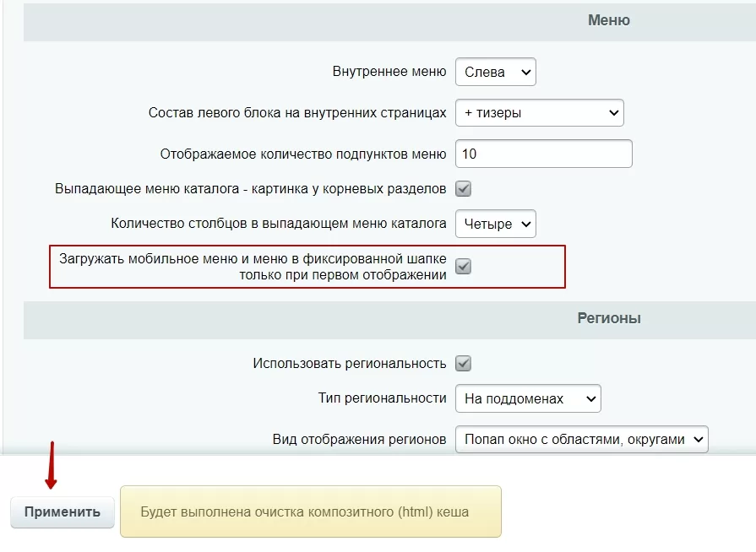This screenshot has width=756, height=552.
Task: Open the Тип региональности dropdown
Action: 528,398
